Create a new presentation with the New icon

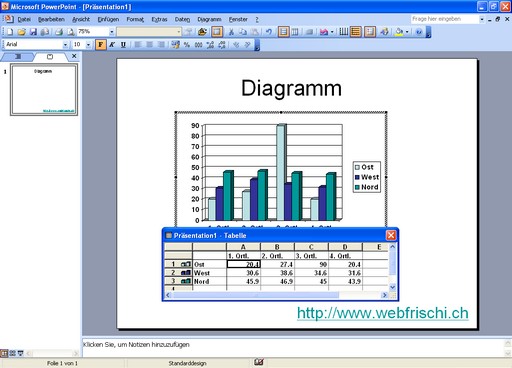(10, 32)
